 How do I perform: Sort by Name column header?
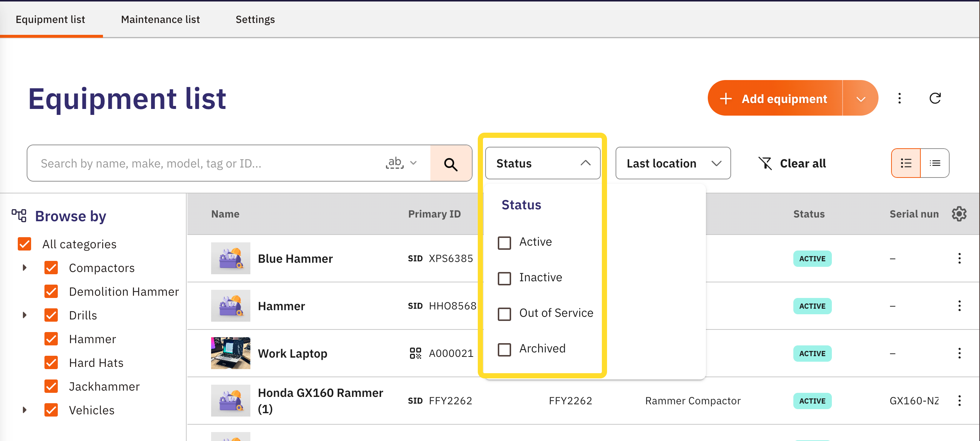coord(225,214)
